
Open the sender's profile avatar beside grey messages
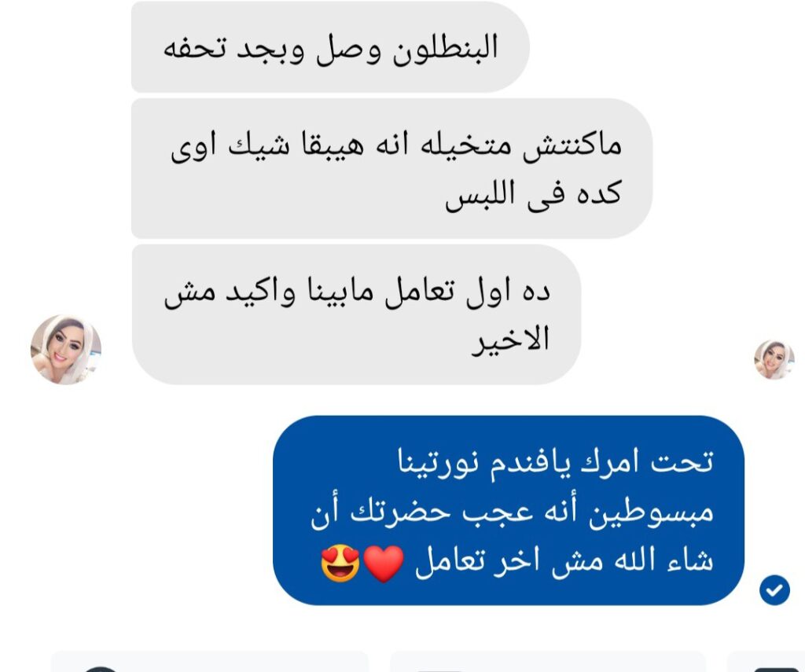[66, 350]
